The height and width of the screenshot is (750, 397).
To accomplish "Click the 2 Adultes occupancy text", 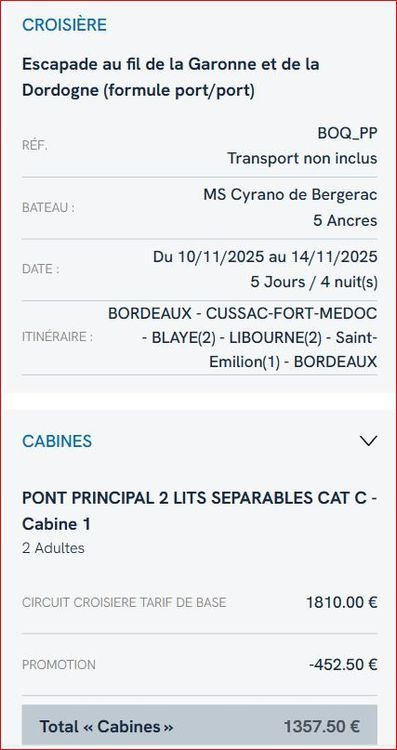I will tap(53, 548).
